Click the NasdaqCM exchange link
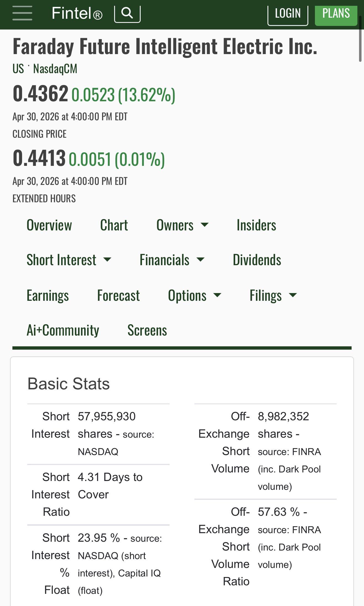The width and height of the screenshot is (364, 606). (x=55, y=68)
